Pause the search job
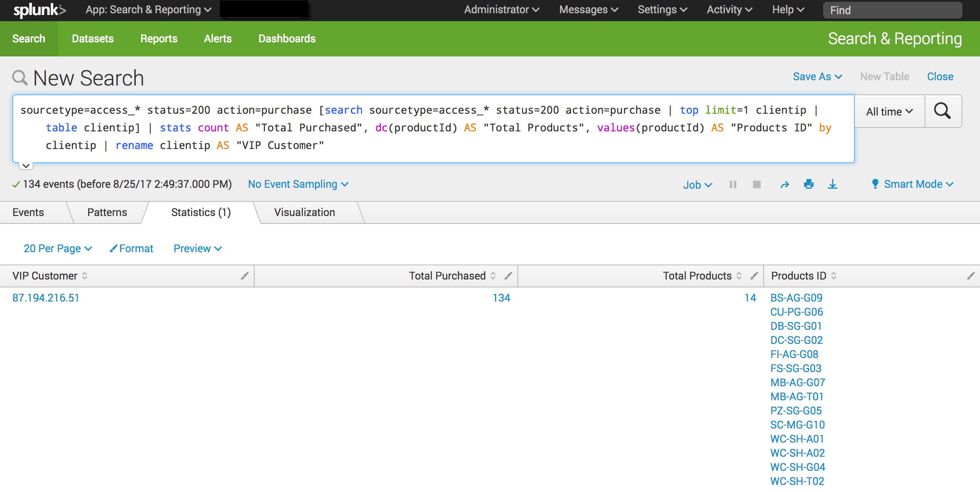 [x=733, y=185]
